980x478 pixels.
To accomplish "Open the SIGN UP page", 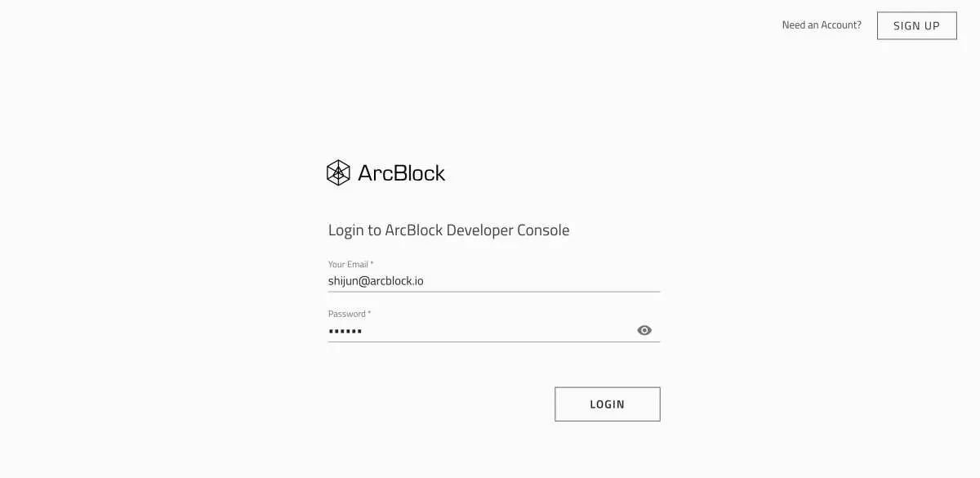I will click(916, 25).
